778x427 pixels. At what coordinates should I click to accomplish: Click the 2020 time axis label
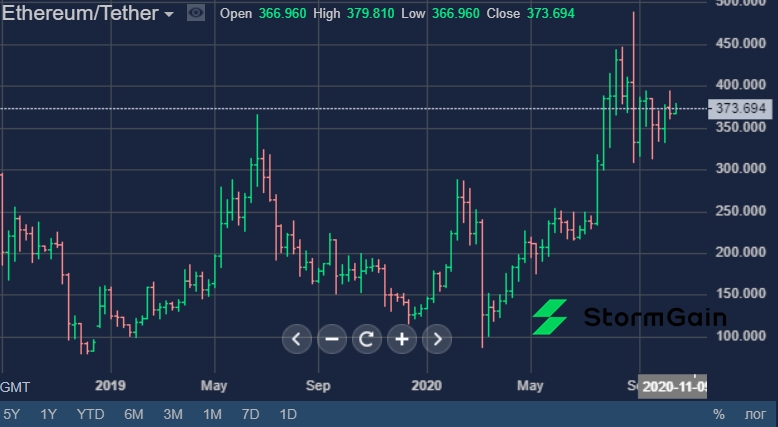(x=427, y=385)
